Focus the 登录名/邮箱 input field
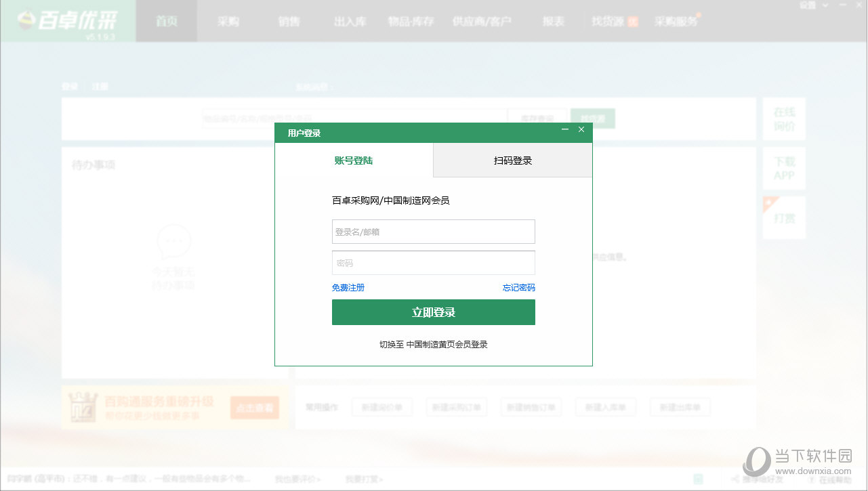The width and height of the screenshot is (868, 491). pos(434,232)
